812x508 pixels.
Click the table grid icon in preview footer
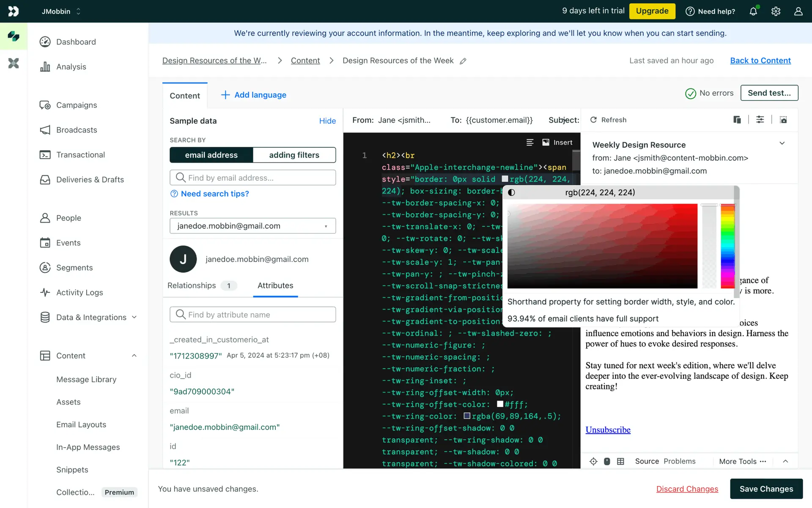(620, 461)
